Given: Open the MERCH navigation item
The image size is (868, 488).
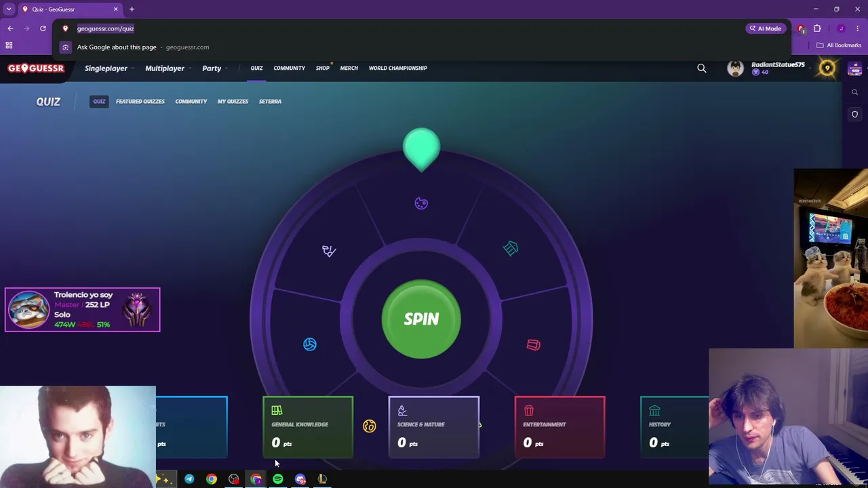Looking at the screenshot, I should (349, 68).
